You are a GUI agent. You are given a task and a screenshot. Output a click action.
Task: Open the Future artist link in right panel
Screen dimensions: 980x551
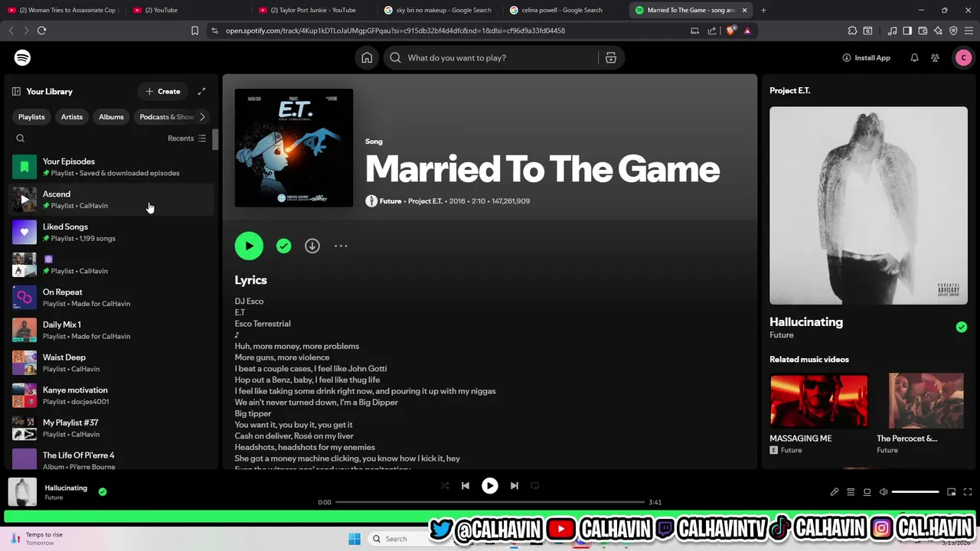click(x=782, y=335)
